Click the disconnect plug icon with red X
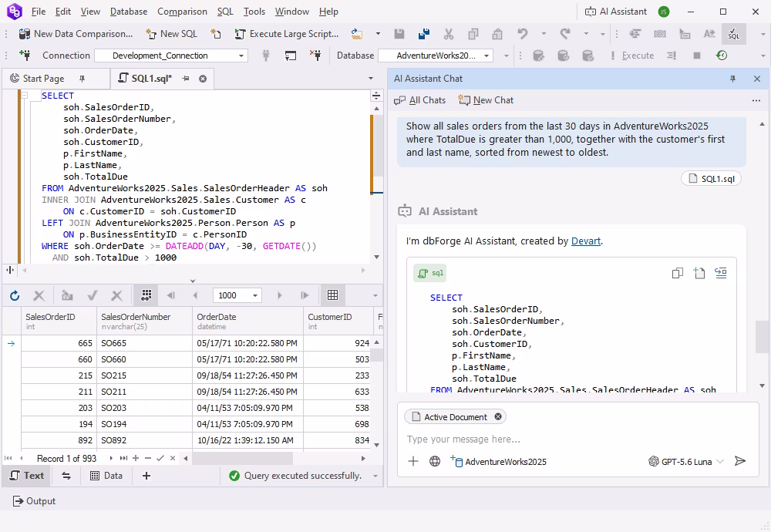The image size is (771, 532). (315, 56)
